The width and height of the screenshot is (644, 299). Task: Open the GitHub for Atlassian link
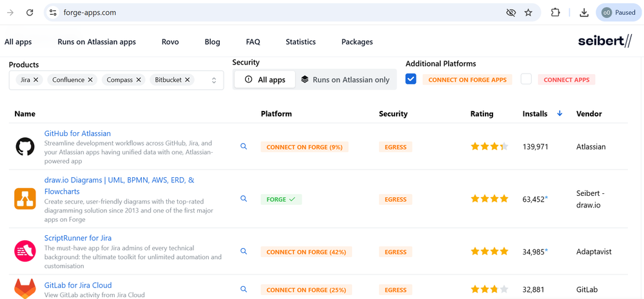77,133
